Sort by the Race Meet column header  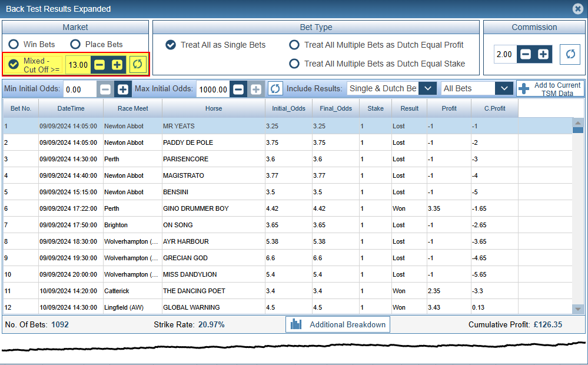click(132, 108)
